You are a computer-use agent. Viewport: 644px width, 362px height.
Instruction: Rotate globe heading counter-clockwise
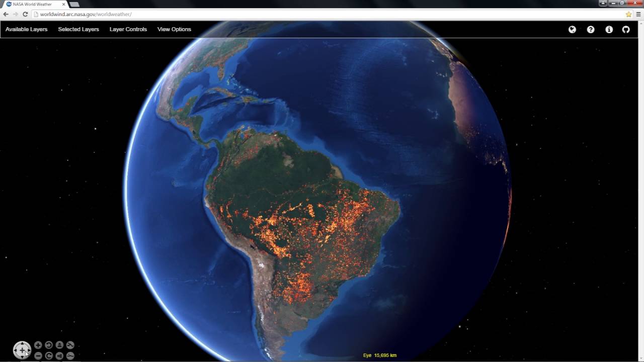click(49, 345)
